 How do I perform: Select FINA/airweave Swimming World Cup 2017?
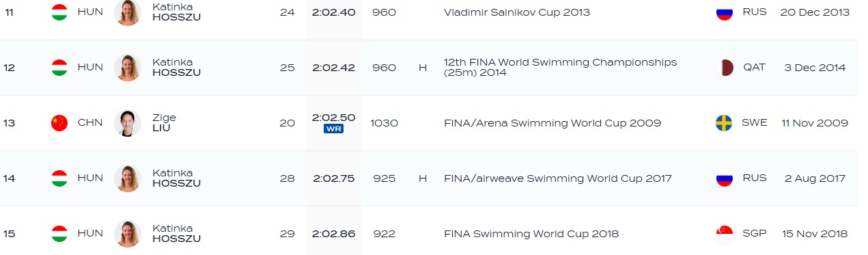coord(557,178)
